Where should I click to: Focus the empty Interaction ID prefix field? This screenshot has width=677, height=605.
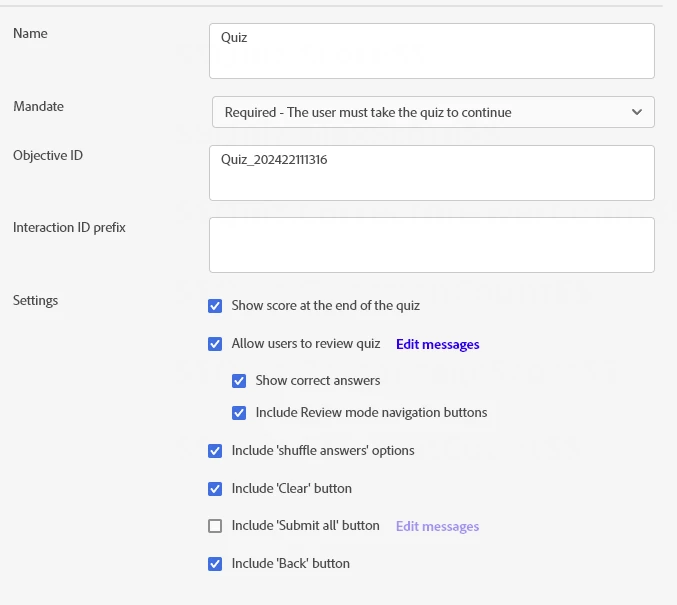431,245
